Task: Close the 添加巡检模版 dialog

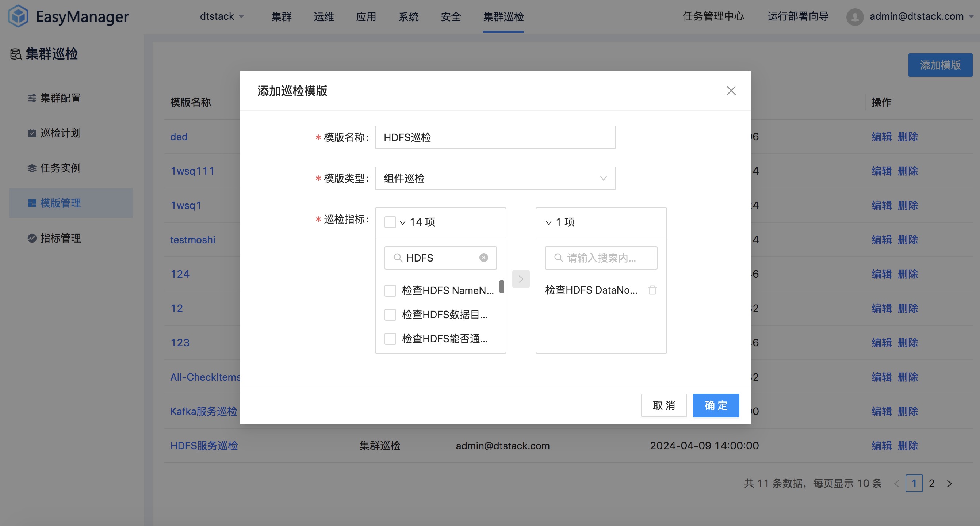Action: [x=731, y=91]
